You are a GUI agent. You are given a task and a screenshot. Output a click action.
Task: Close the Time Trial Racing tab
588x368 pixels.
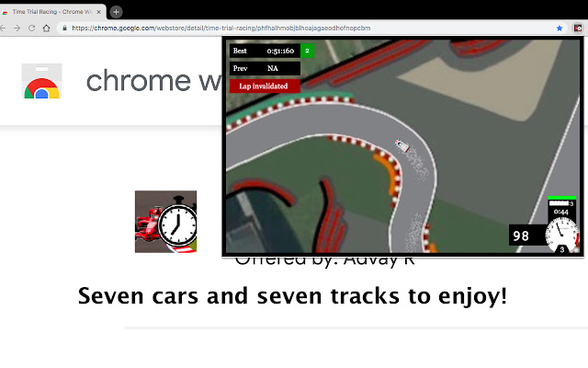98,12
